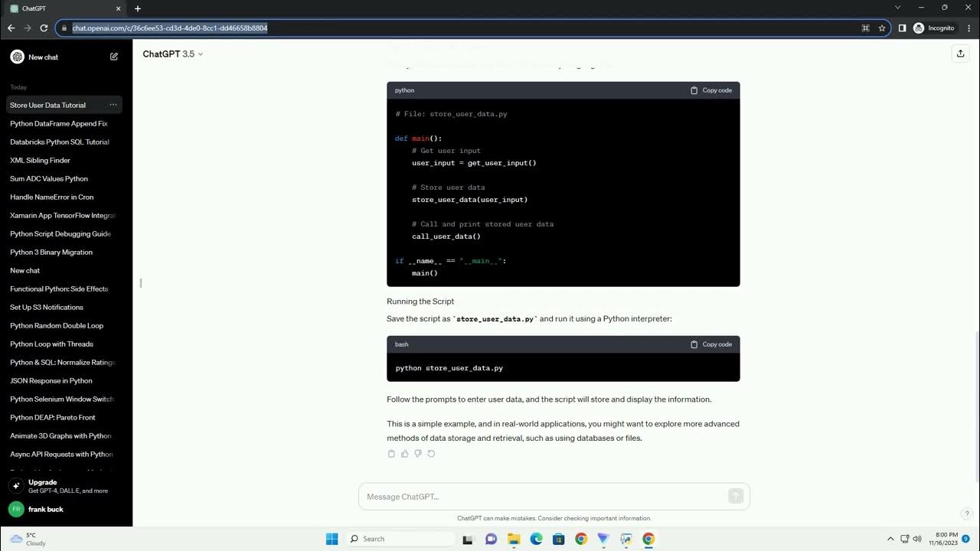980x551 pixels.
Task: Open the Python Selenium Window Switch chat
Action: [x=64, y=399]
